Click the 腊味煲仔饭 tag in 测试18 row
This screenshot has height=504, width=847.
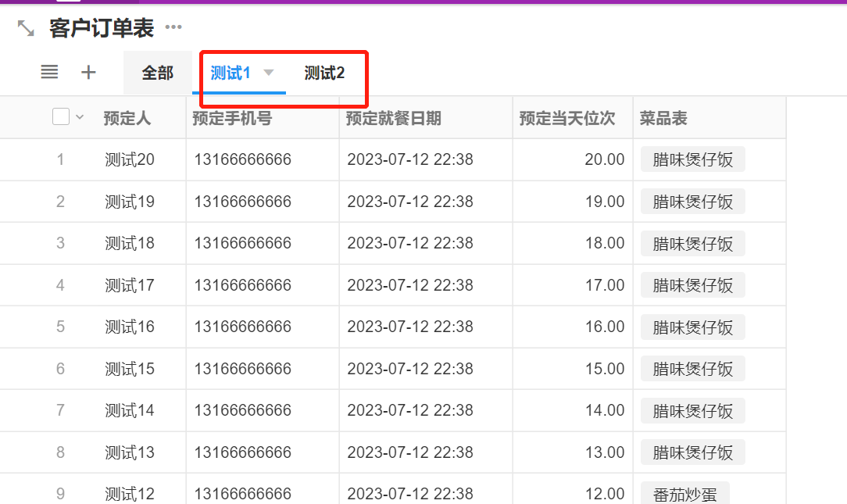click(693, 244)
